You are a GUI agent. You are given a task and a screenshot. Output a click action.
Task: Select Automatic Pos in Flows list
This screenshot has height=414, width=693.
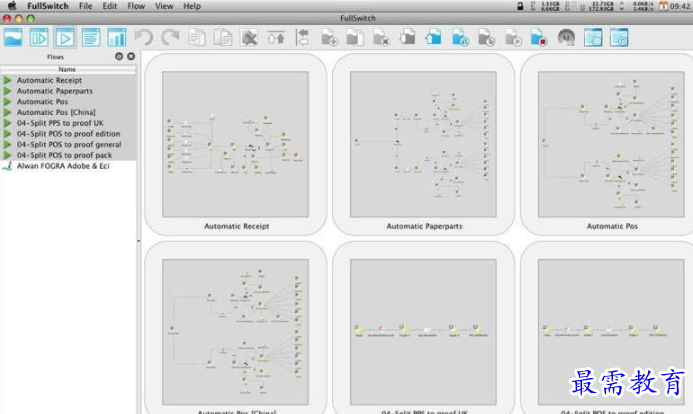pyautogui.click(x=68, y=102)
